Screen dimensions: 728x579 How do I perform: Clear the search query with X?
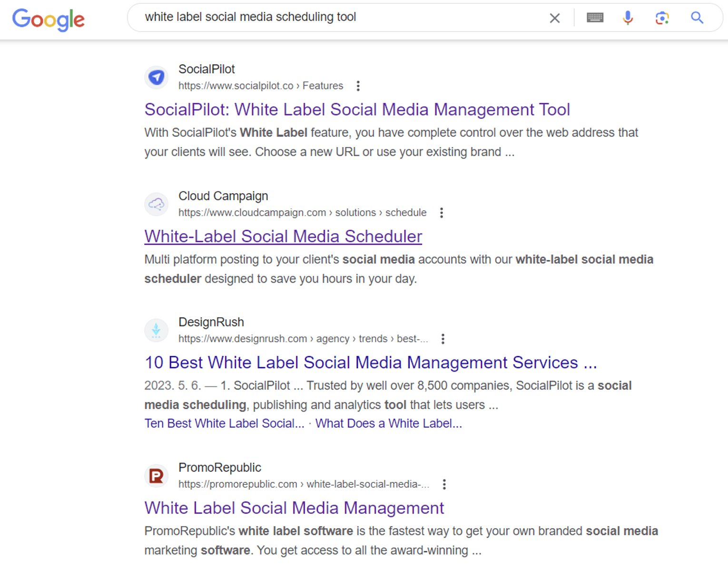[x=554, y=18]
